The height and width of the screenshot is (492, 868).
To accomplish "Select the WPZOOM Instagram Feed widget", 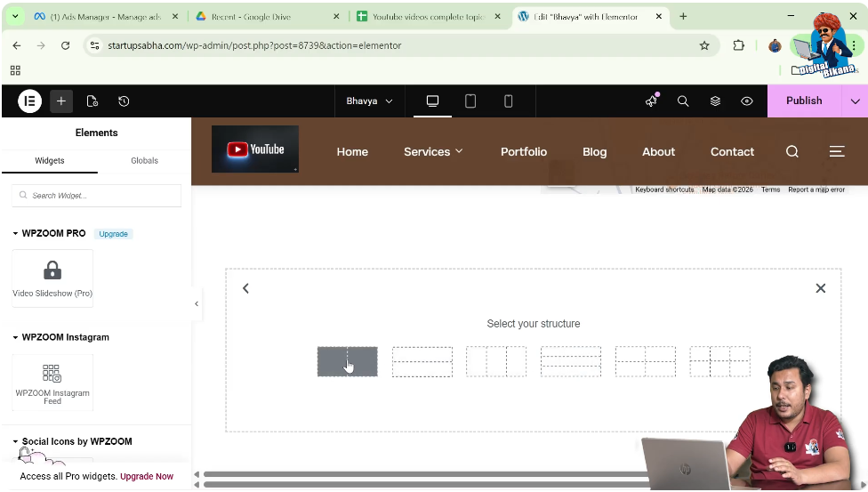I will 52,383.
